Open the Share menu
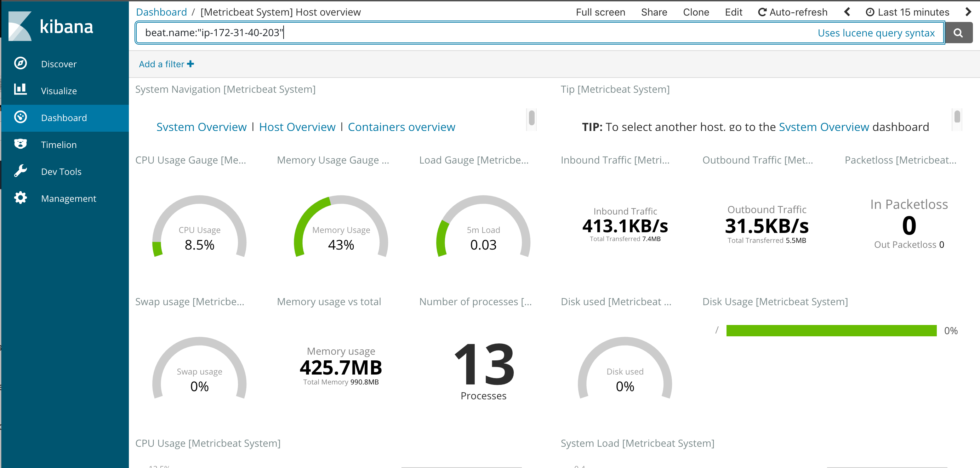980x468 pixels. 654,12
